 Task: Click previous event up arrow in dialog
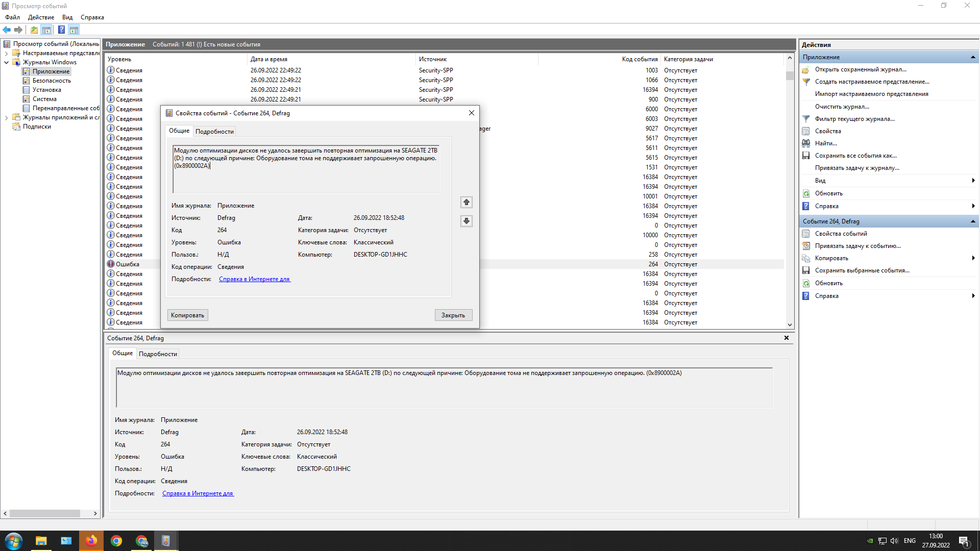(466, 203)
